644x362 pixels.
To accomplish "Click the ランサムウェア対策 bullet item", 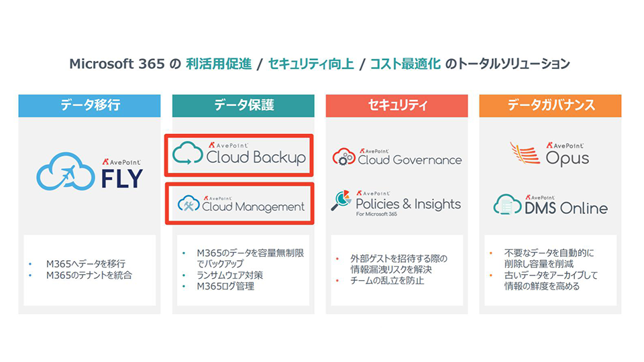I will (230, 275).
